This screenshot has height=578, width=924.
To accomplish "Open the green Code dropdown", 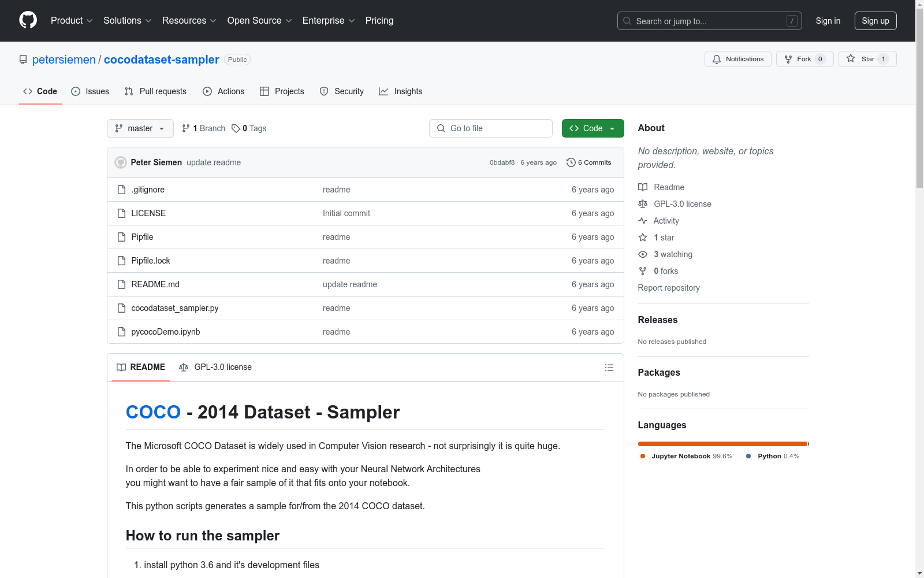I will 593,128.
